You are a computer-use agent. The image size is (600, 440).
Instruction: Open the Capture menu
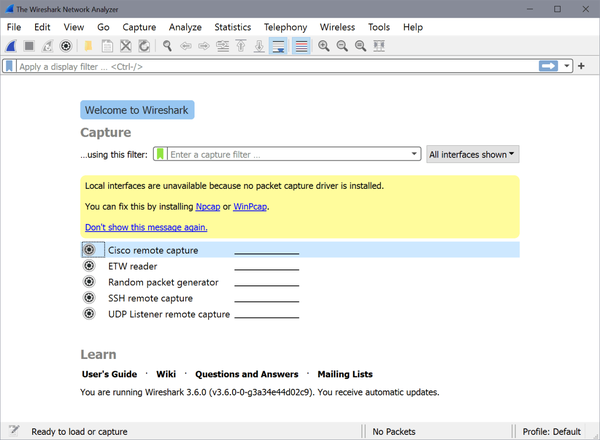[x=139, y=27]
